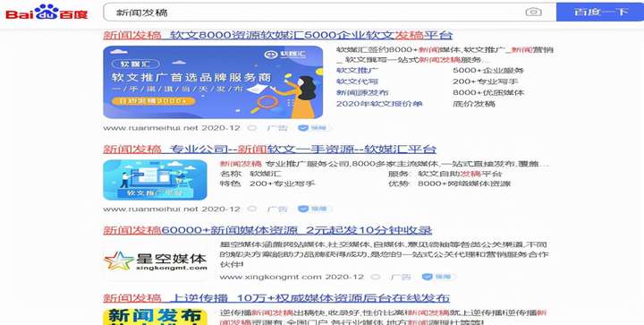Click the 软文推广 thumbnail of second result
The width and height of the screenshot is (644, 325).
click(x=155, y=180)
